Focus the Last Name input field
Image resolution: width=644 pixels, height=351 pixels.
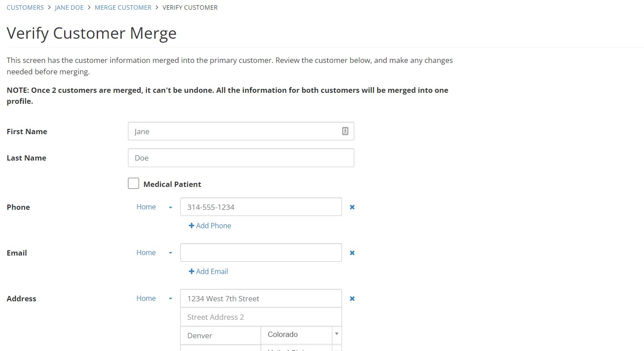(241, 158)
